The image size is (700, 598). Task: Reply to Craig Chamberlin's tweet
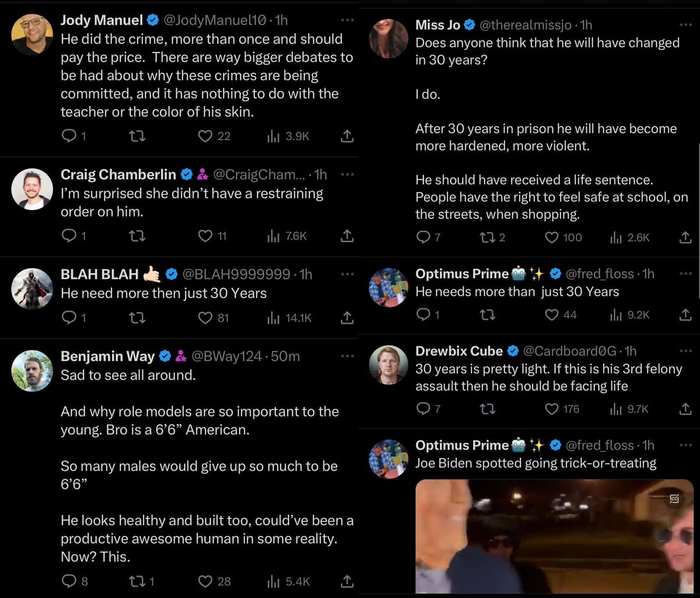(69, 236)
